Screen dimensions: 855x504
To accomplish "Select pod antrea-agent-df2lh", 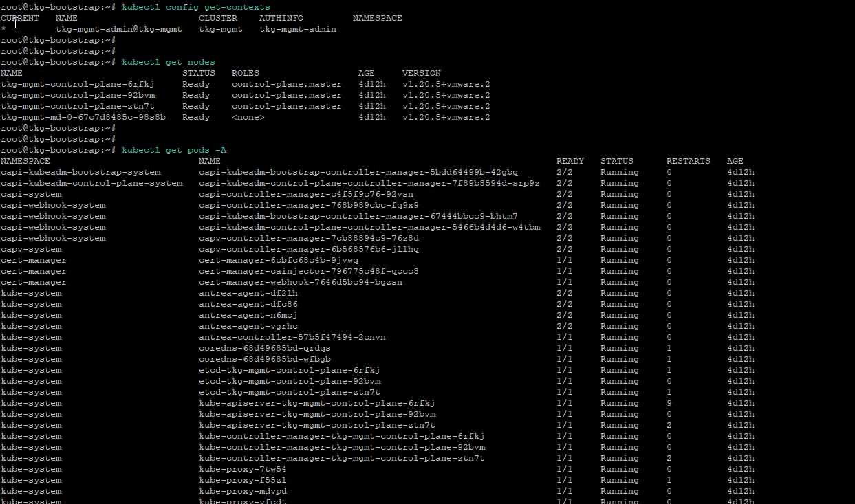I will click(x=248, y=293).
